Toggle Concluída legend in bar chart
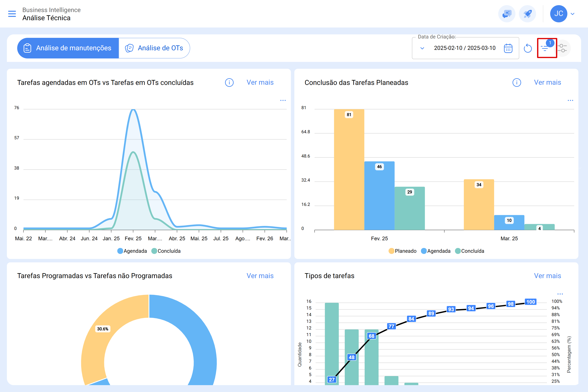Image resolution: width=588 pixels, height=392 pixels. click(470, 251)
